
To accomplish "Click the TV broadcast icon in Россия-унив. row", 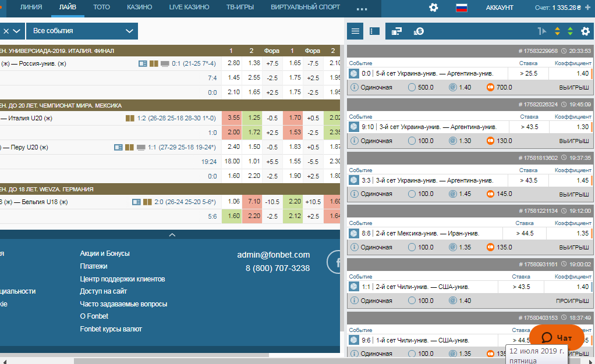I will point(165,64).
